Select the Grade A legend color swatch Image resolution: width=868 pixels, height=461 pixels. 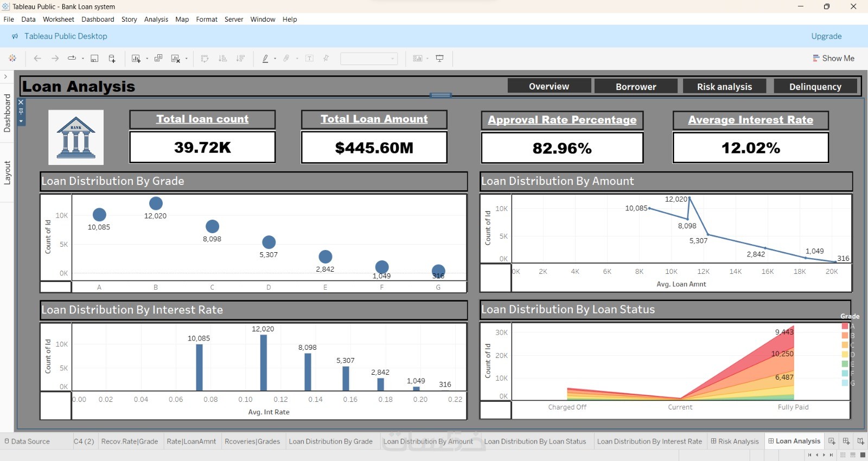(845, 326)
